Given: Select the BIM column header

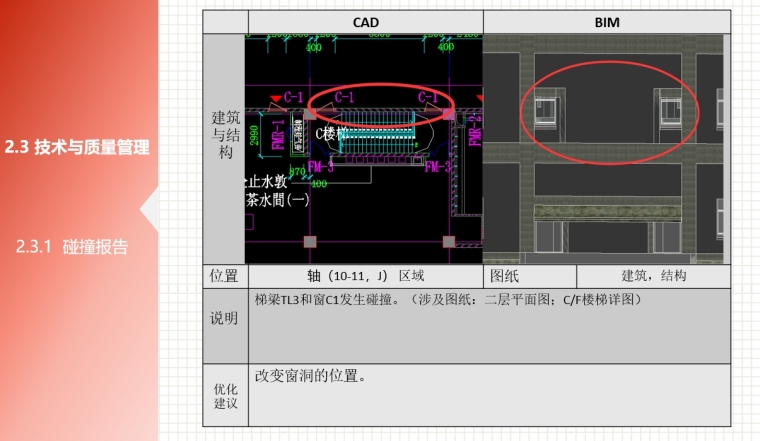Looking at the screenshot, I should [606, 22].
